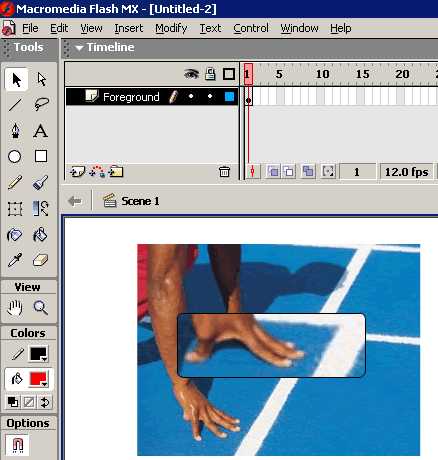Choose the Paint Bucket tool
The height and width of the screenshot is (460, 438).
[41, 235]
